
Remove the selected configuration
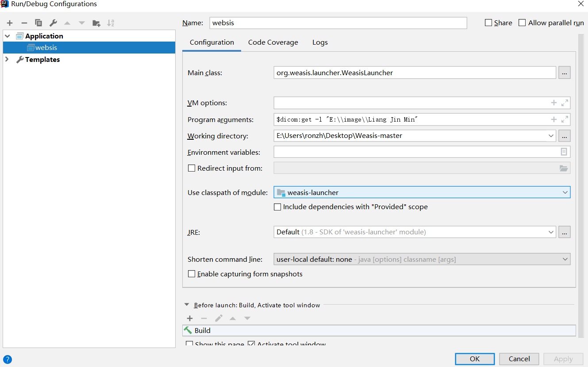click(23, 23)
